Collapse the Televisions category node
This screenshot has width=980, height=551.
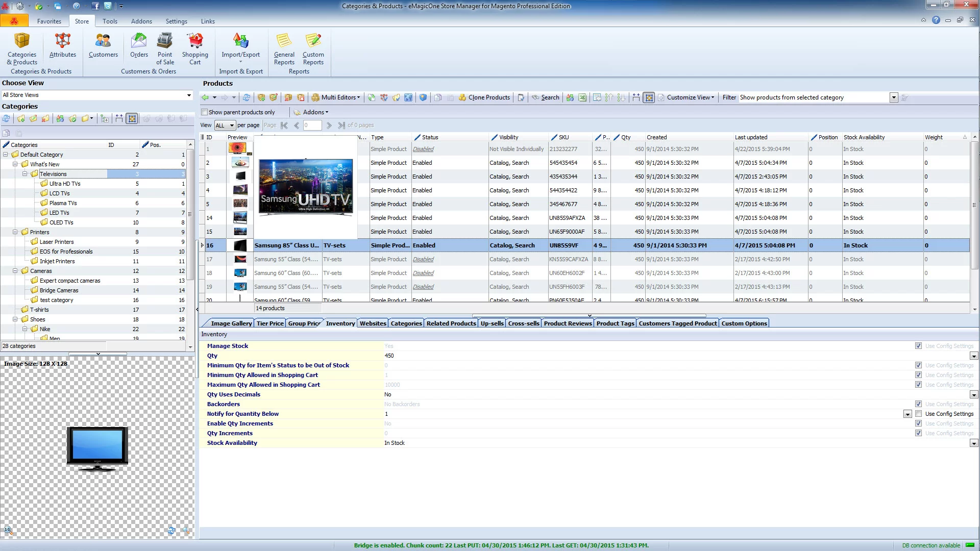[24, 174]
